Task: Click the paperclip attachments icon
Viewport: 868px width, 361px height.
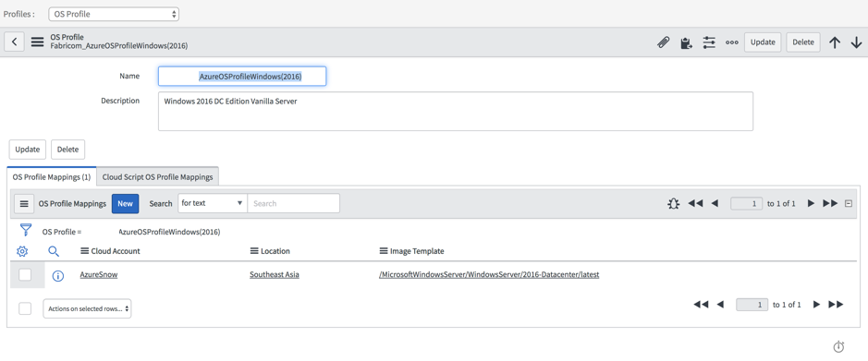Action: point(663,42)
